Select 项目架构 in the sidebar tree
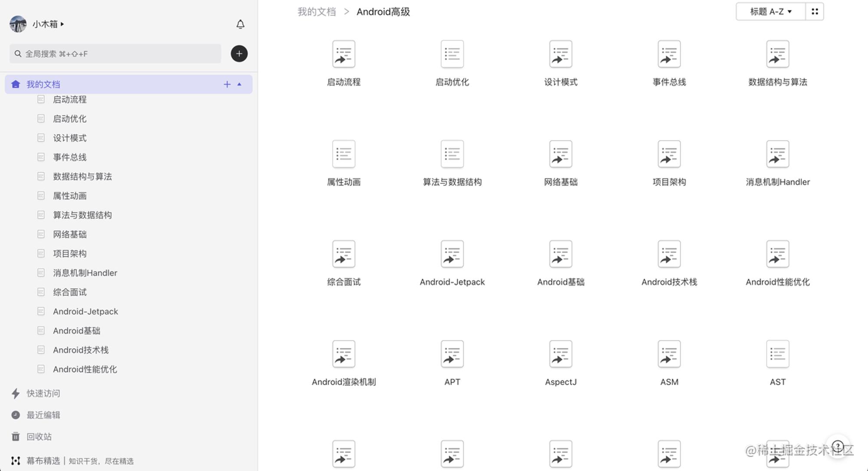This screenshot has height=471, width=868. point(69,254)
